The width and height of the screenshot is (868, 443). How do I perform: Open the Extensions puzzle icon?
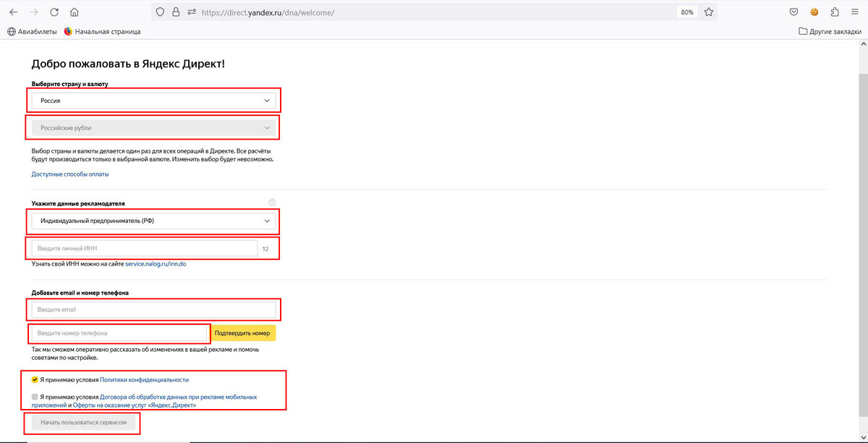835,12
